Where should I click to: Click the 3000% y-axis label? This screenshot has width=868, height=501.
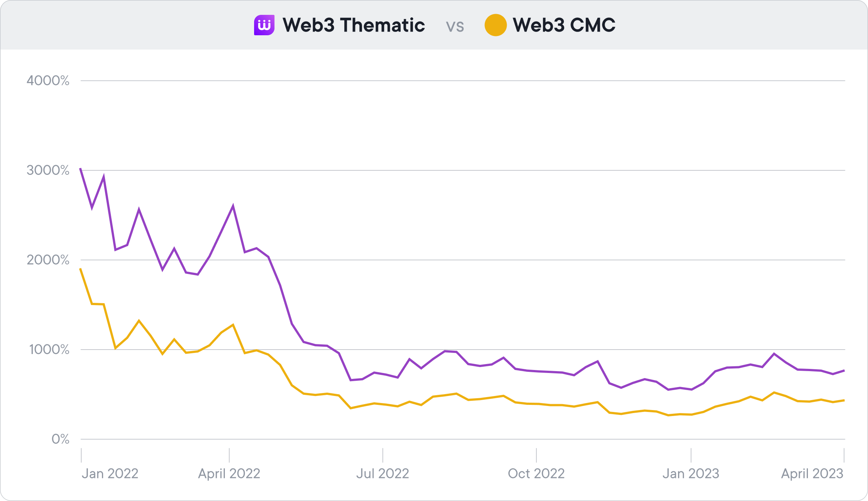[x=48, y=170]
